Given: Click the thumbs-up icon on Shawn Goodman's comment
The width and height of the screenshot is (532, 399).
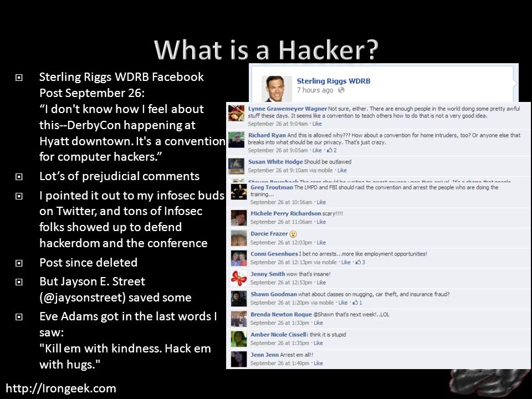Looking at the screenshot, I should (355, 303).
